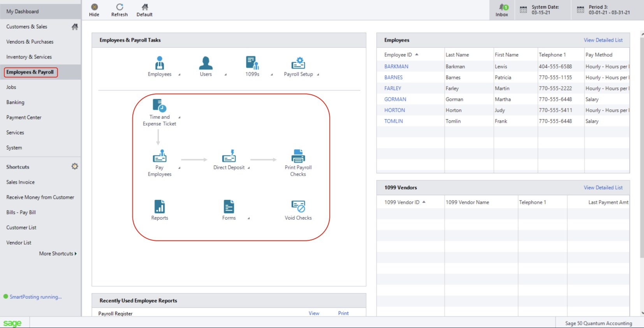The image size is (644, 328).
Task: Open the Print Payroll Checks icon
Action: (298, 156)
